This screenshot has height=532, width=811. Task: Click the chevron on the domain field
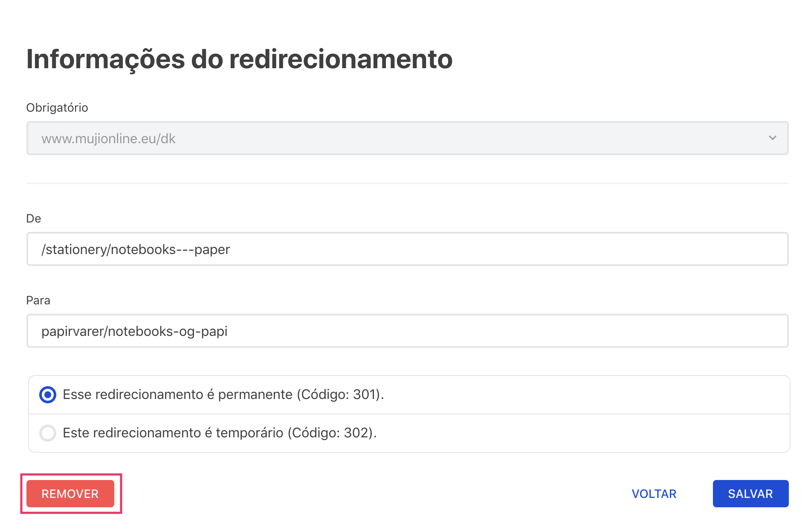point(772,138)
